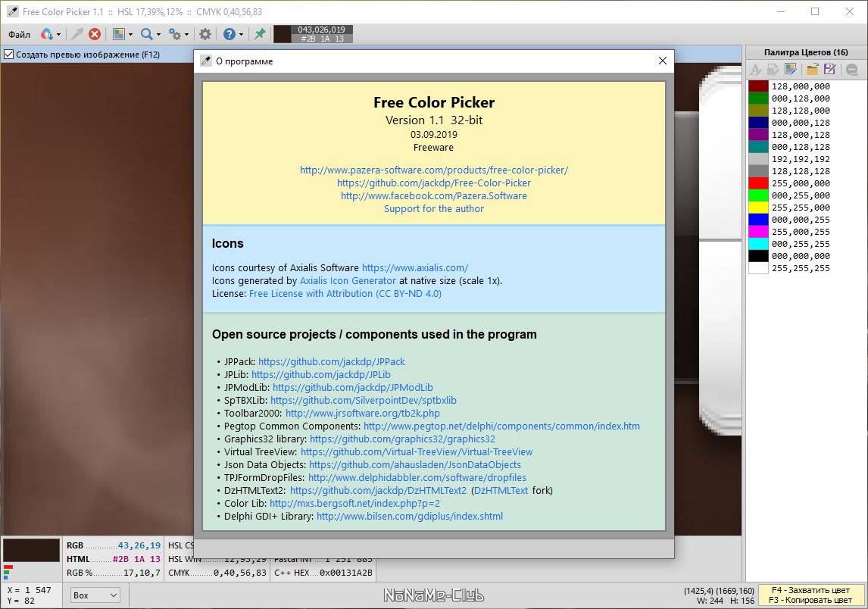Image resolution: width=868 pixels, height=609 pixels.
Task: Select the cyan 000,255,255 palette swatch
Action: (x=758, y=244)
